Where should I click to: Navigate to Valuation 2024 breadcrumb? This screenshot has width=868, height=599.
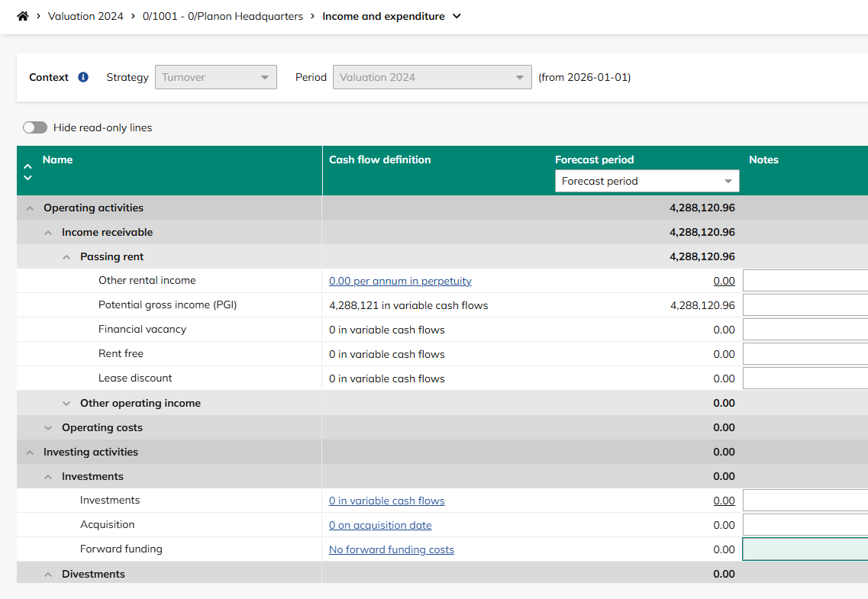pyautogui.click(x=86, y=16)
